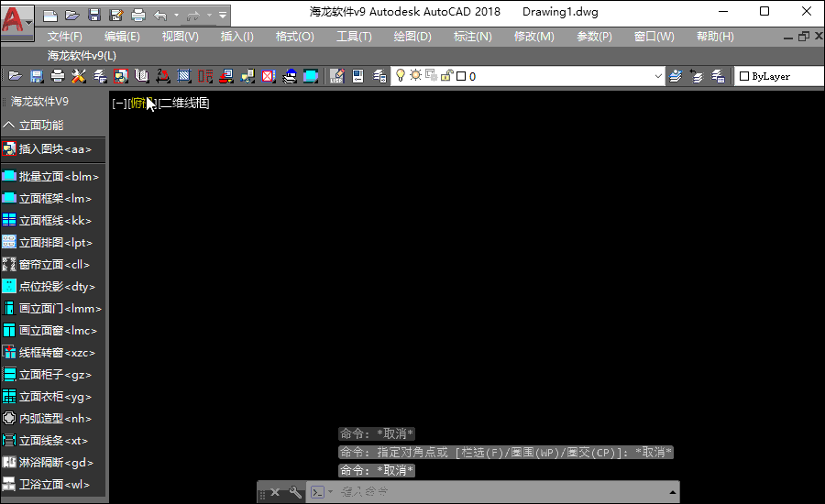Click the 二维线框 visual style control

click(184, 104)
